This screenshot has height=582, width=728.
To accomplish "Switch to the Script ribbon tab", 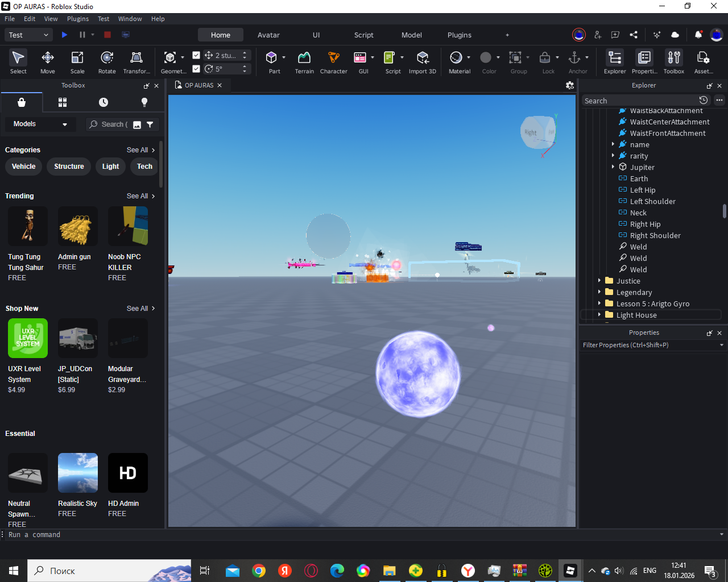I will 364,35.
